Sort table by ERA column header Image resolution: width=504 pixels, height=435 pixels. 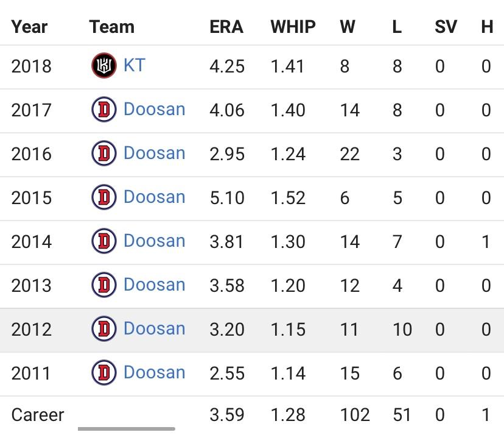(226, 27)
